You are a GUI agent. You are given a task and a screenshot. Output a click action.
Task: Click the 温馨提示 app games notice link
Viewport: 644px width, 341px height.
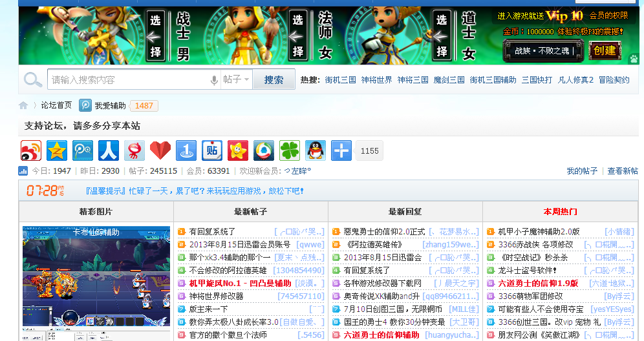[x=194, y=191]
